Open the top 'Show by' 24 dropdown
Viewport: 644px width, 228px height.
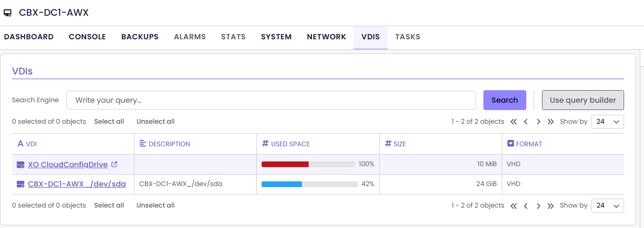point(607,122)
